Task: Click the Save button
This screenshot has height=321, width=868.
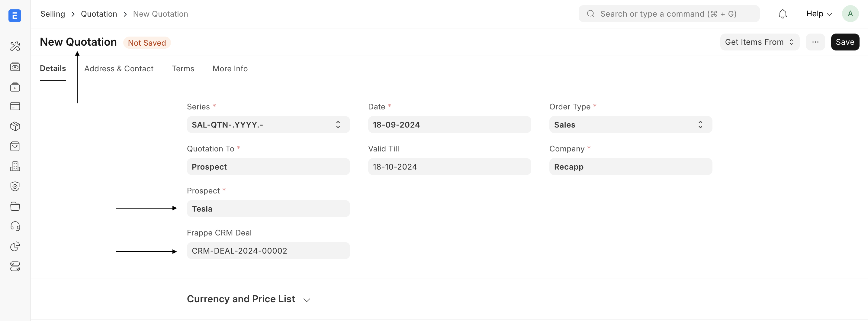Action: 845,42
